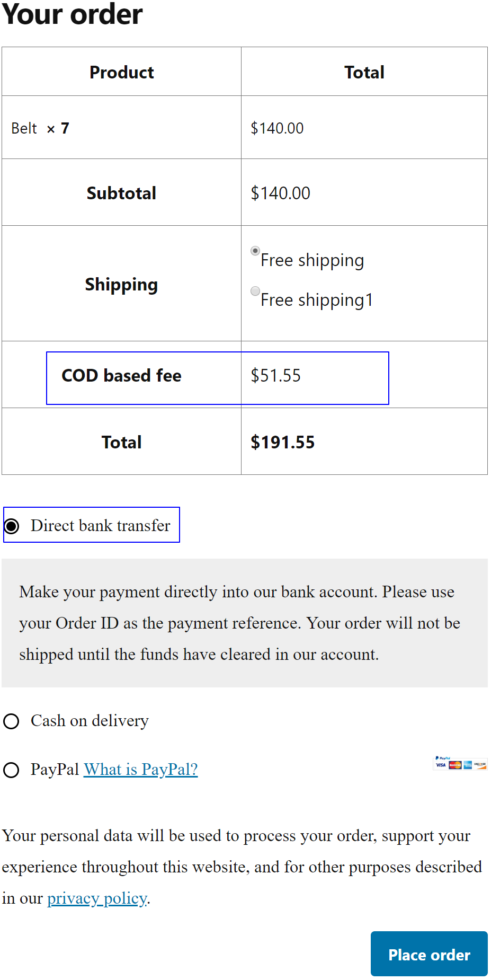Click the Discover card icon
491x980 pixels.
480,765
